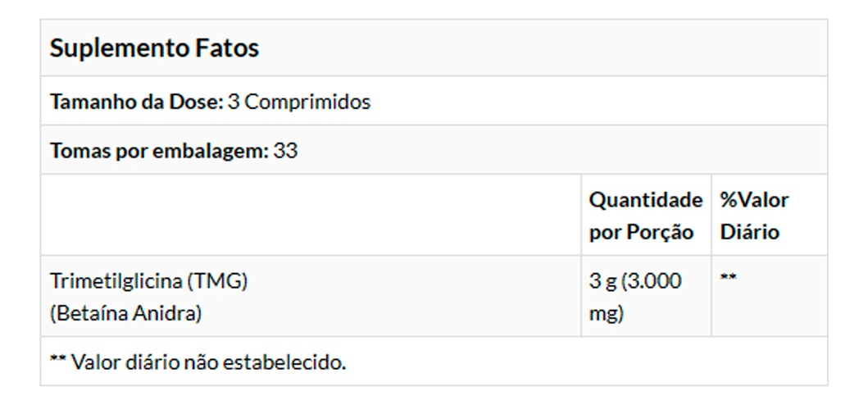Click the servings value "33"

pos(286,152)
